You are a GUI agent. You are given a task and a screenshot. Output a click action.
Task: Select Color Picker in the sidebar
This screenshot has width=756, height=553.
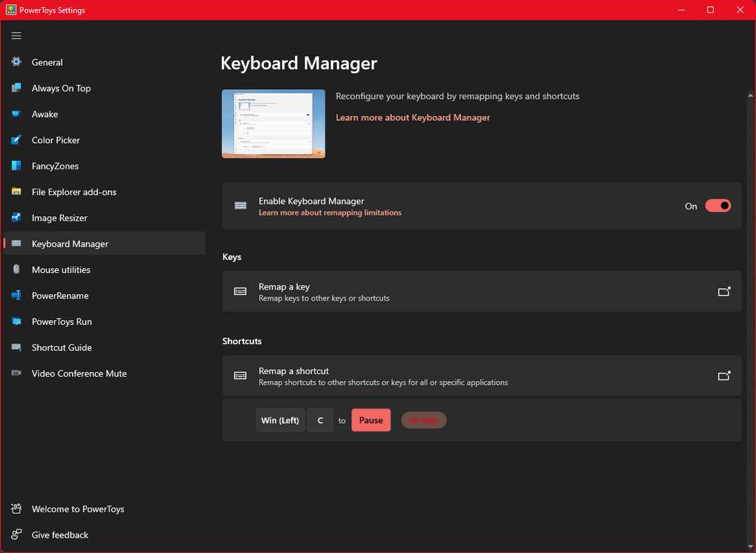coord(104,140)
